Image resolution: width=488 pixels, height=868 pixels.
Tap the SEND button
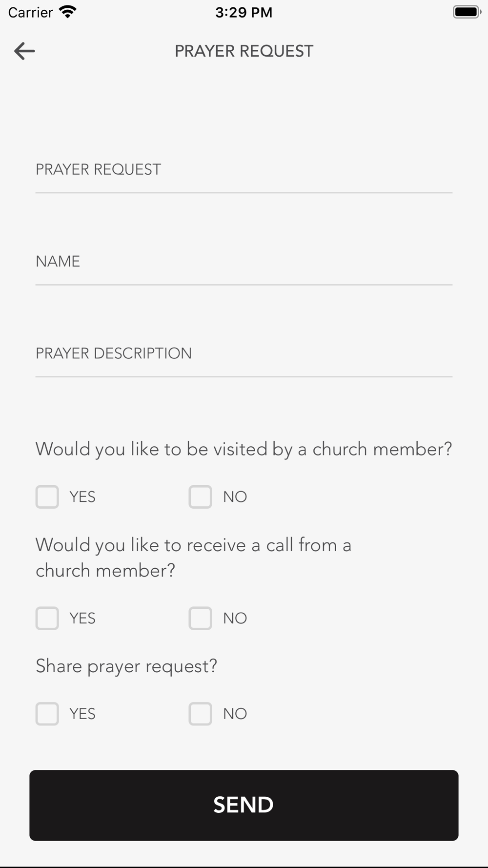(244, 805)
